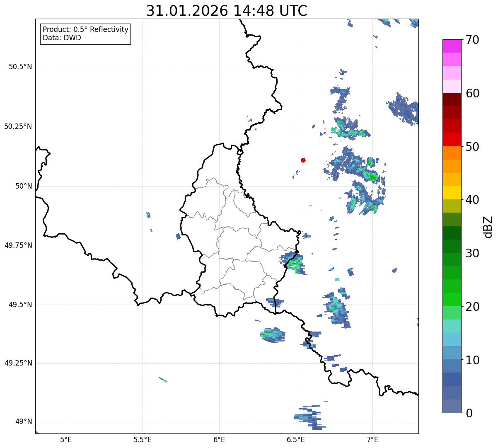Select the 'Data: DWD' text
This screenshot has height=448, width=498.
(62, 38)
